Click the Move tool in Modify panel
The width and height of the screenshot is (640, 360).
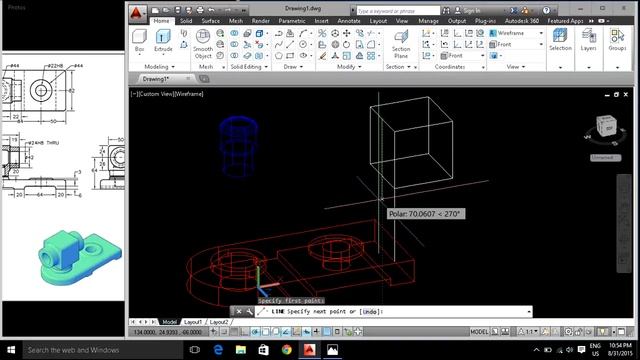[x=347, y=33]
